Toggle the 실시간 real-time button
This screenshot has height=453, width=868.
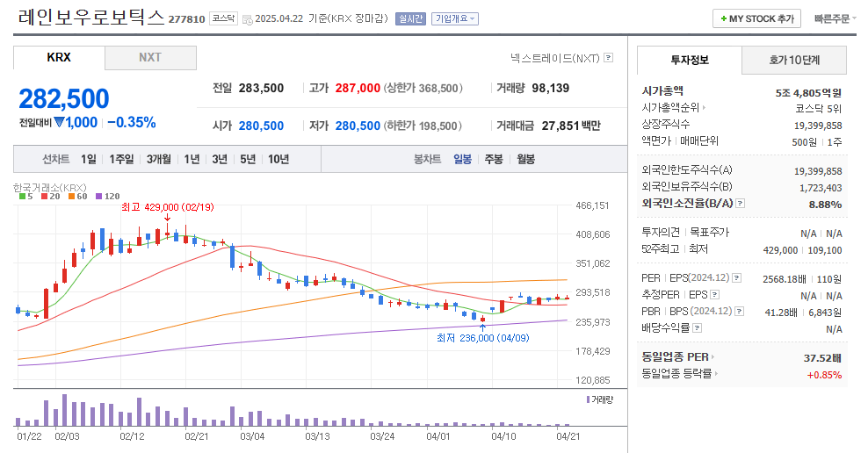[x=410, y=18]
